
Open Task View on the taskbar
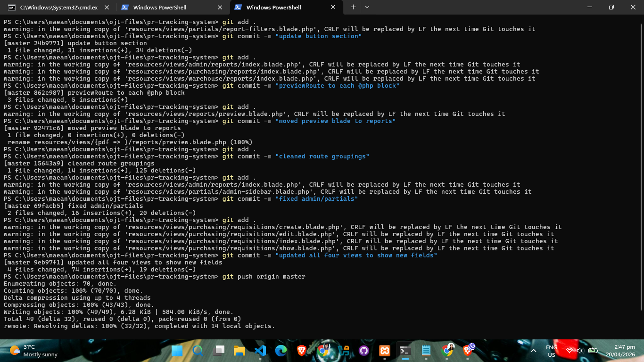point(219,351)
